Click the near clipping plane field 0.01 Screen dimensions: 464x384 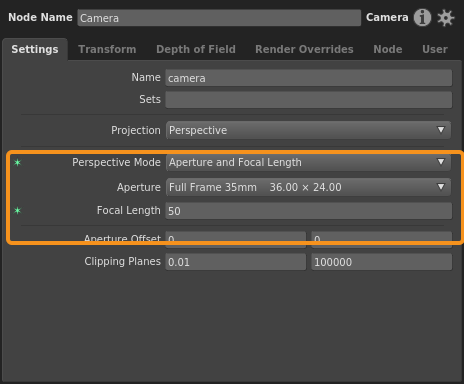(x=236, y=262)
